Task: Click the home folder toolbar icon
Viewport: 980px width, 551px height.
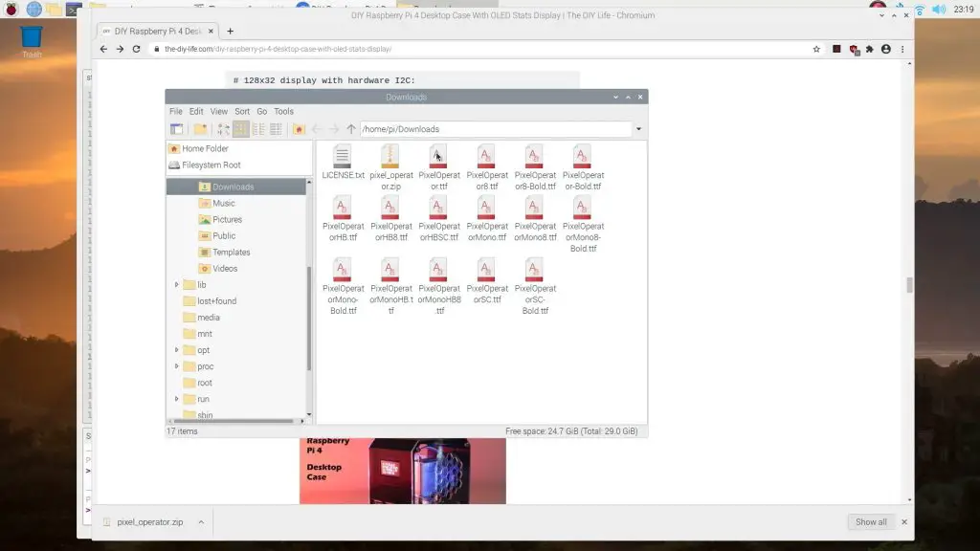Action: (299, 129)
